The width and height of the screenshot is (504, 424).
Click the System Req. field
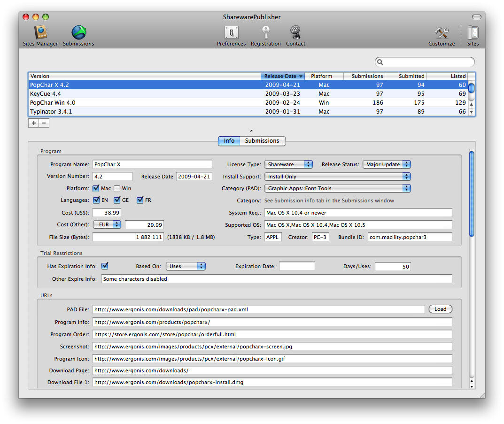358,213
